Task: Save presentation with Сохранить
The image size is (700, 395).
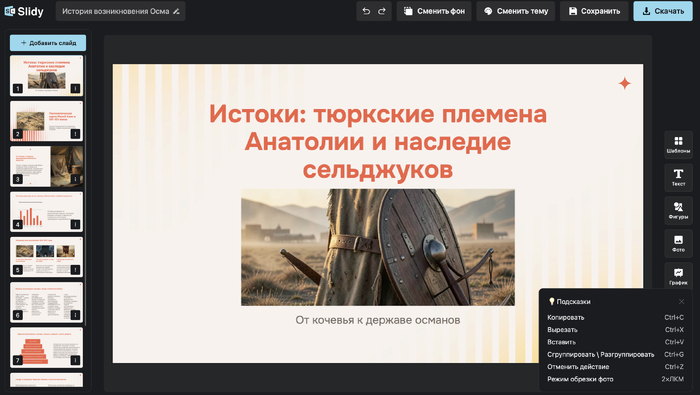Action: (594, 11)
